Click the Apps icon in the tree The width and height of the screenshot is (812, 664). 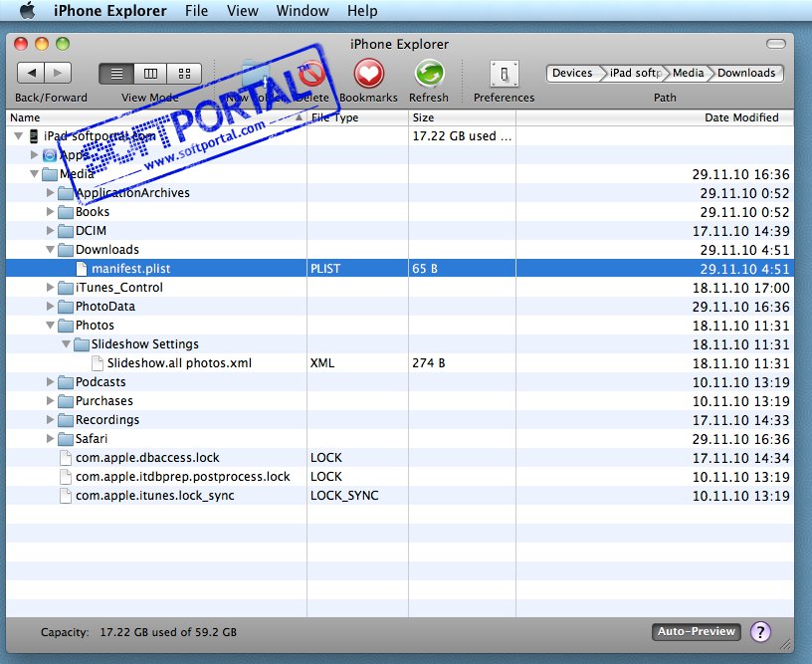50,155
